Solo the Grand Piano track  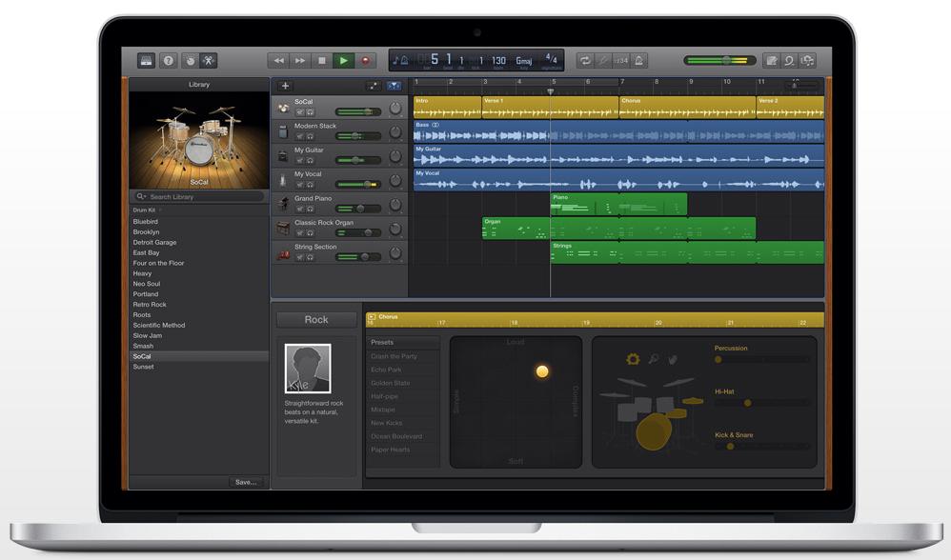[x=310, y=210]
